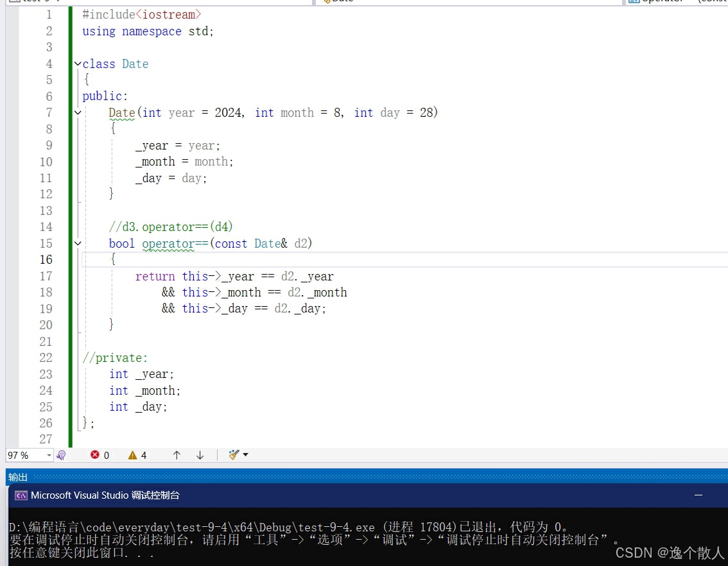Click the const Date& d2 parameter
Image resolution: width=728 pixels, height=566 pixels.
click(x=261, y=244)
